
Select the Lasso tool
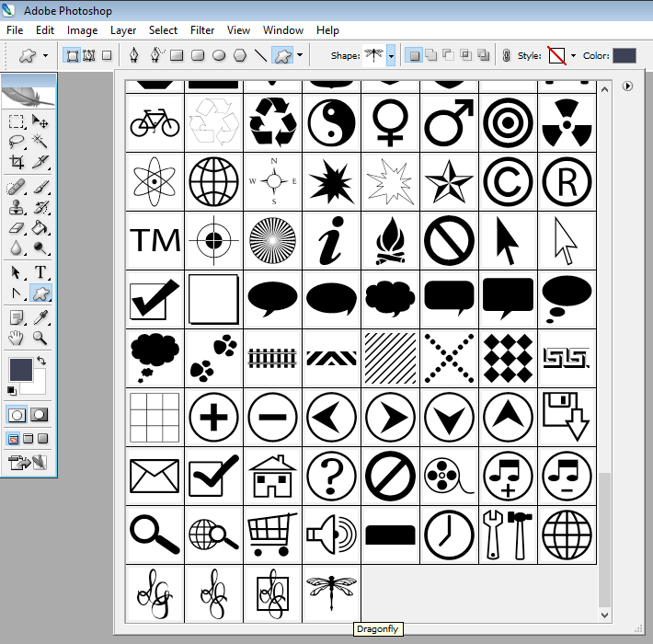point(17,142)
